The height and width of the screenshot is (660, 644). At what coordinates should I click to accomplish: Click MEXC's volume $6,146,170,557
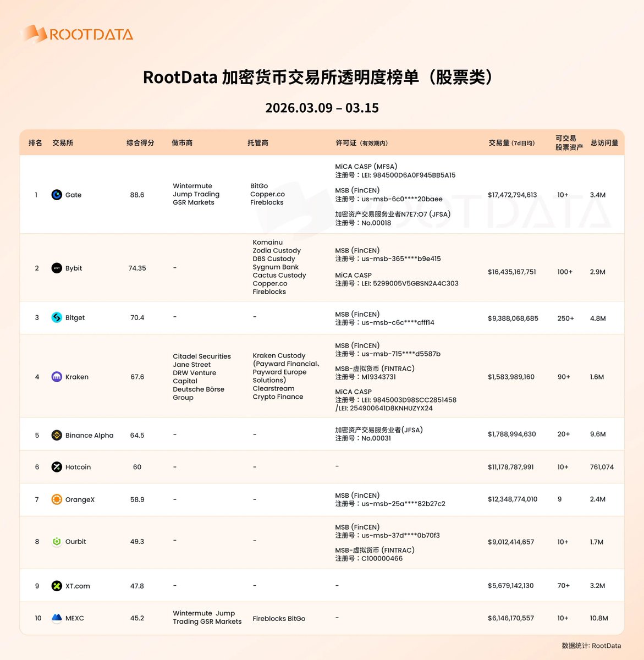[x=511, y=618]
